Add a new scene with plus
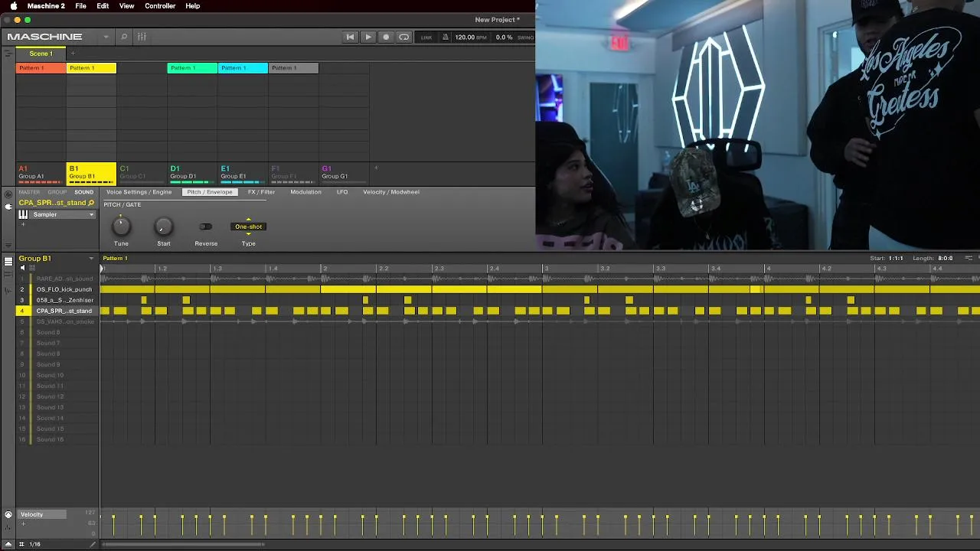The height and width of the screenshot is (551, 980). (x=73, y=54)
